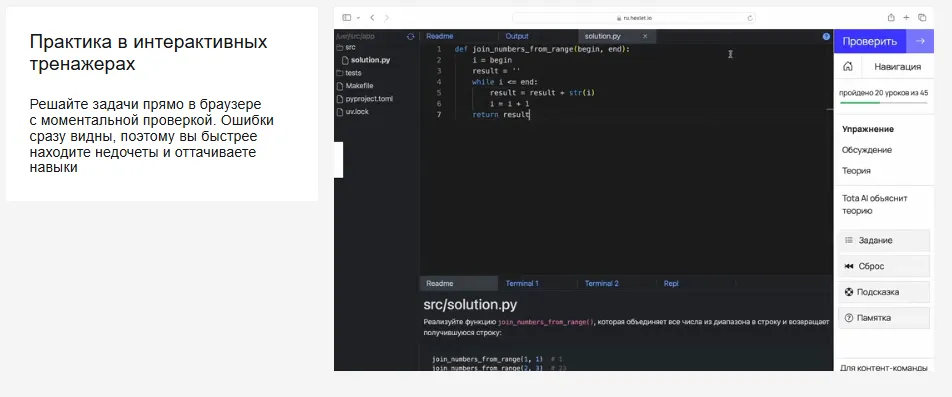Switch to the Output editor tab

pos(517,36)
